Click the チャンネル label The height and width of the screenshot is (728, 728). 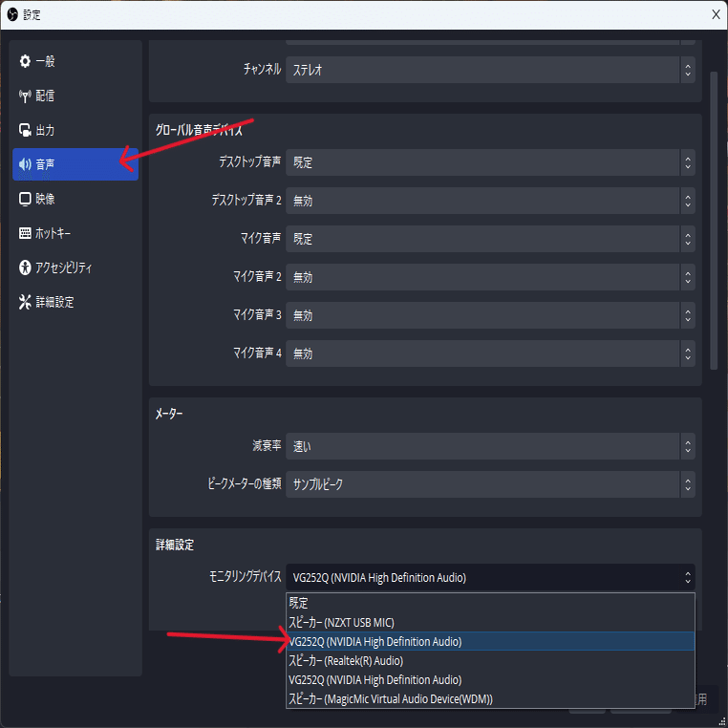[263, 69]
